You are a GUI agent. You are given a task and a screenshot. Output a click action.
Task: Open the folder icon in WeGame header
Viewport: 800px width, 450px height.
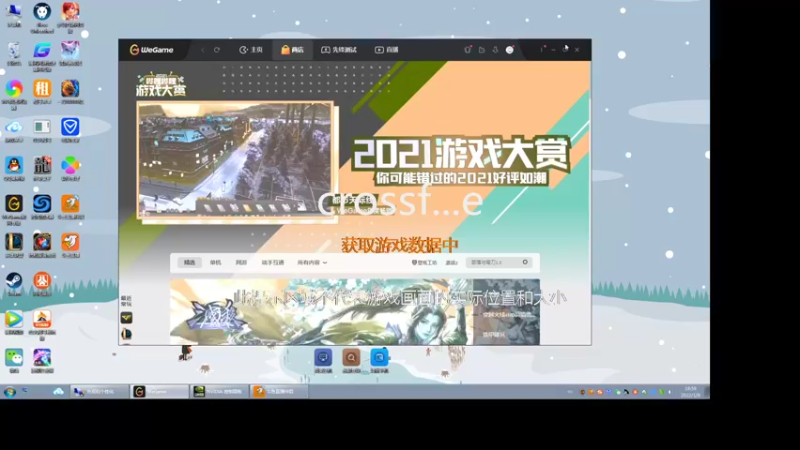tap(482, 50)
